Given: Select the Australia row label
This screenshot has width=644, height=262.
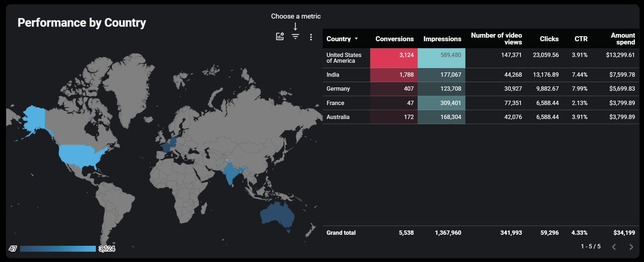Looking at the screenshot, I should point(338,117).
